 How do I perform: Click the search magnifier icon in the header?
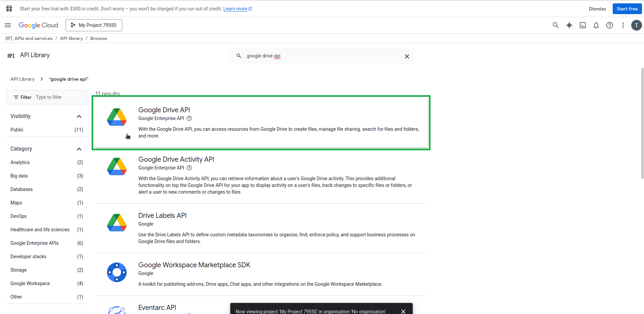click(x=555, y=25)
